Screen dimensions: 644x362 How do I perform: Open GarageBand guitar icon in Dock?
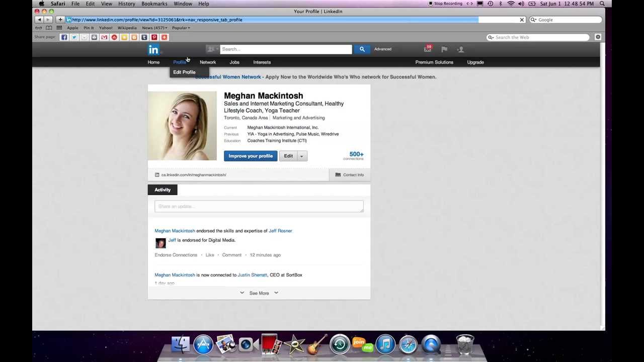317,344
